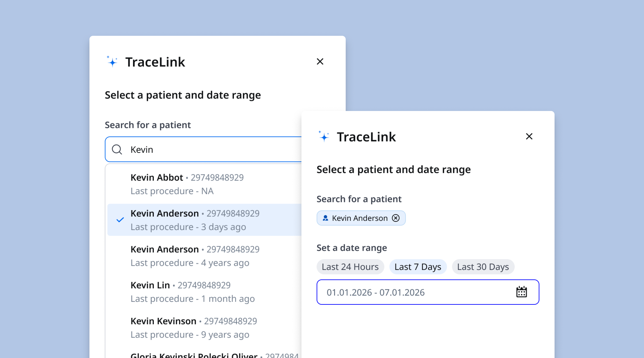The height and width of the screenshot is (358, 644).
Task: Click the sparkle logo in the front dialog
Action: pos(324,136)
